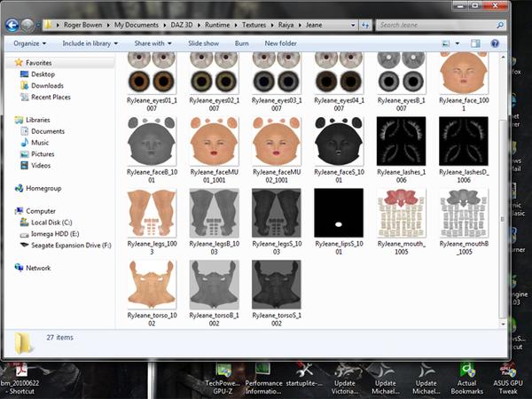This screenshot has width=532, height=399.
Task: Click the Slide show button
Action: pos(203,43)
